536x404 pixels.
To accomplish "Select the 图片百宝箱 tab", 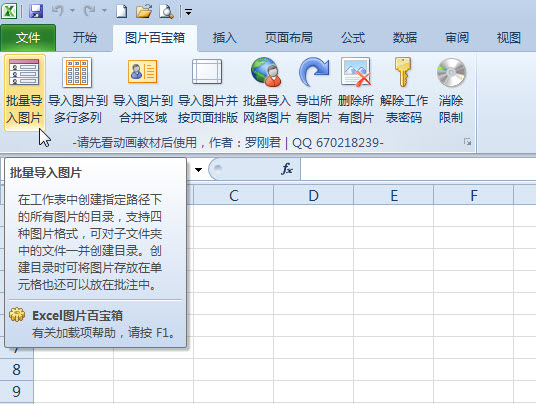I will (155, 38).
